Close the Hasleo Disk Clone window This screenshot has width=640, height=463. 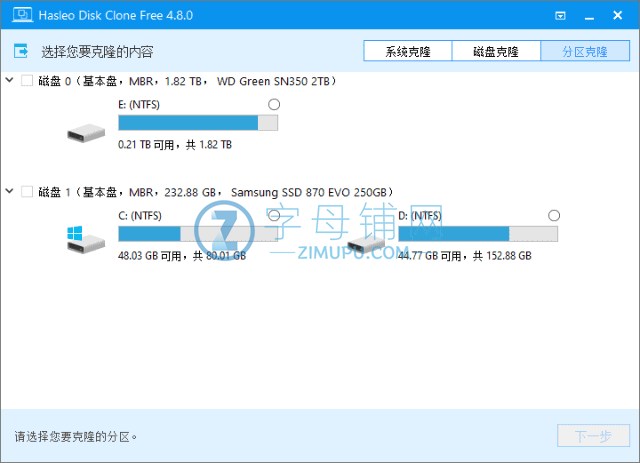point(618,16)
